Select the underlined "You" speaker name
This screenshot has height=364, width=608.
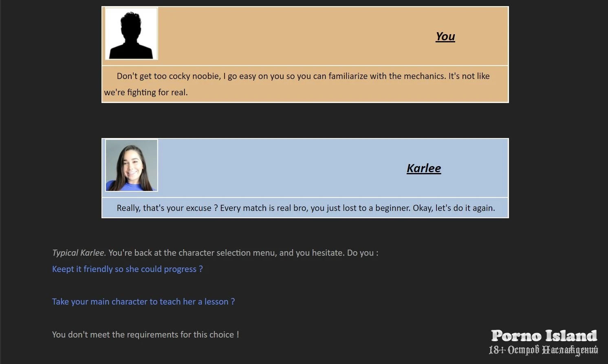(x=445, y=37)
